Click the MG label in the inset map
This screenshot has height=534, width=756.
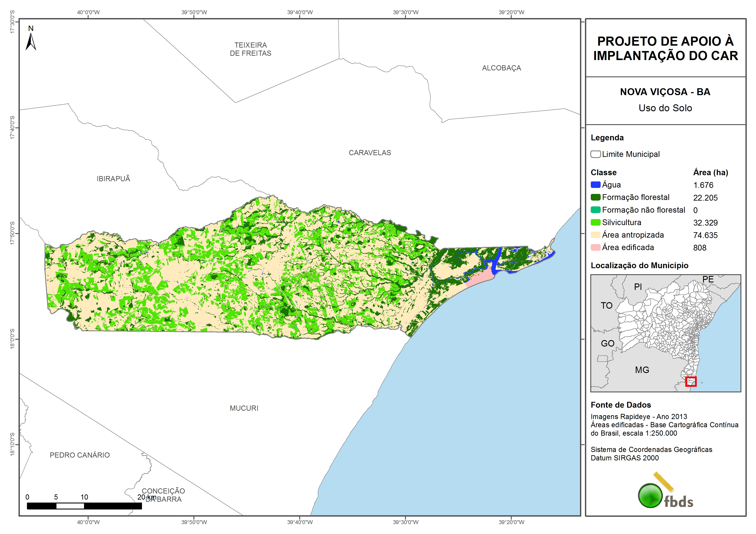click(642, 370)
